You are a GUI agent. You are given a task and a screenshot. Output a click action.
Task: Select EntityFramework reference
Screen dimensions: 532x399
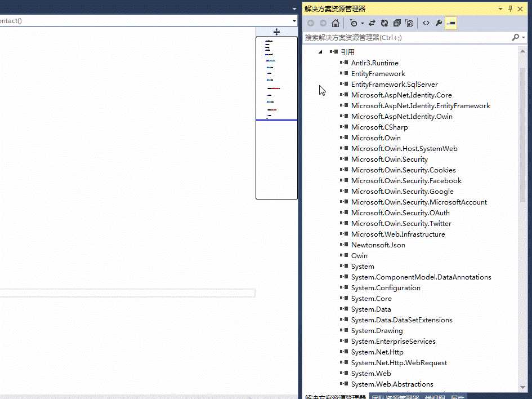378,74
